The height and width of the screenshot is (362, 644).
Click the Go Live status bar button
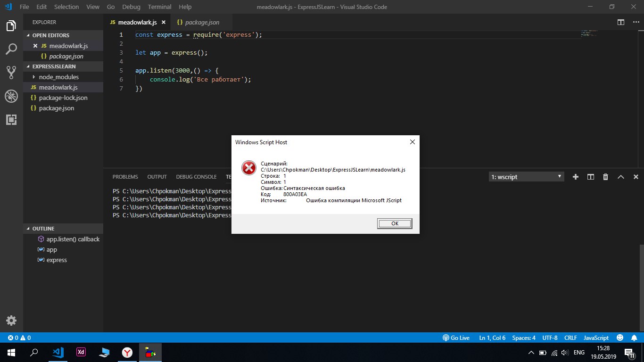pyautogui.click(x=456, y=338)
